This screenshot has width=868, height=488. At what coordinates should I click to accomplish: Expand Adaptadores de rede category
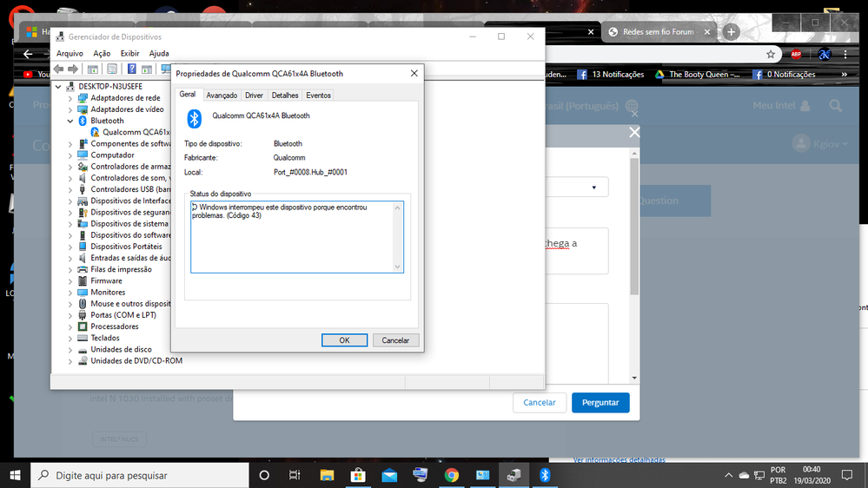pos(70,98)
